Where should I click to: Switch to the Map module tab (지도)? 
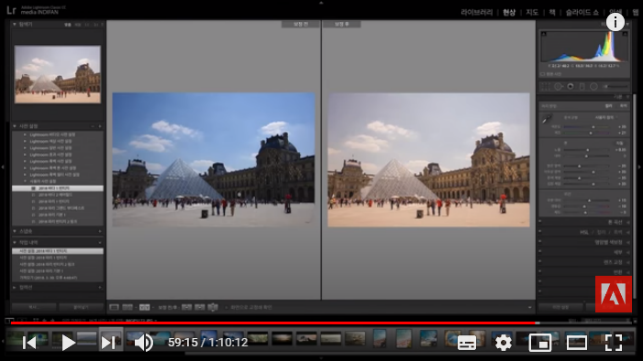532,12
